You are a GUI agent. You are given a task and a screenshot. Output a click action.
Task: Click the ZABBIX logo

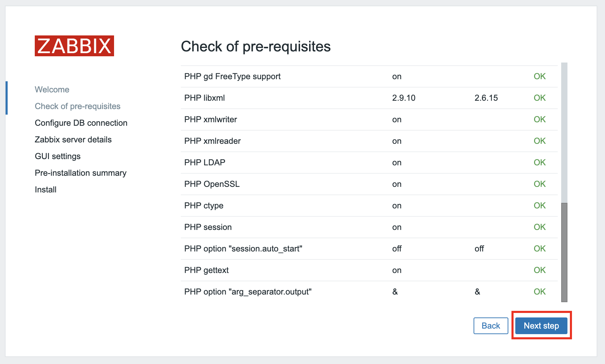point(74,46)
